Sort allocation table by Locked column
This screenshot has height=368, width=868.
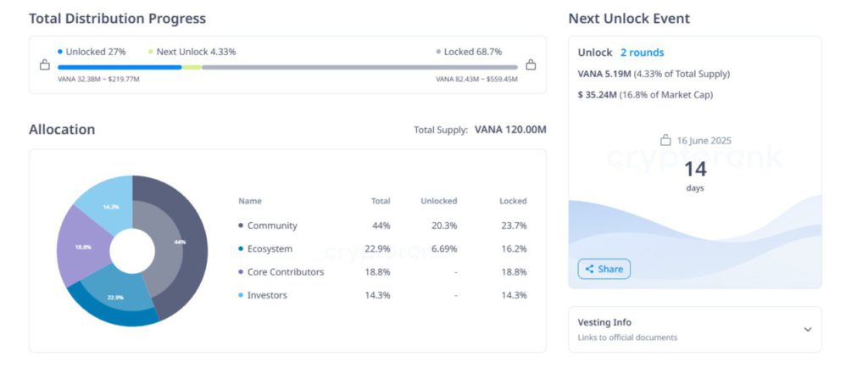(x=513, y=201)
